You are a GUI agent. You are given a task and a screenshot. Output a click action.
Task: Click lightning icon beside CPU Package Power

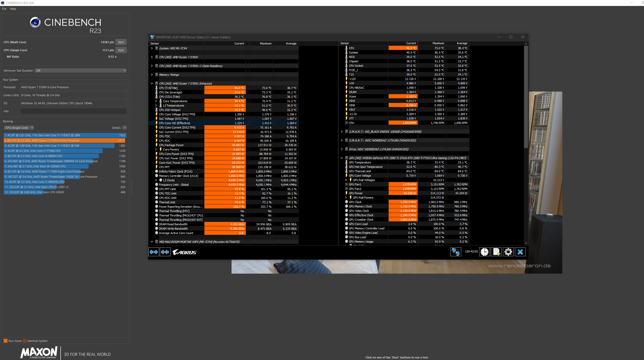point(156,145)
